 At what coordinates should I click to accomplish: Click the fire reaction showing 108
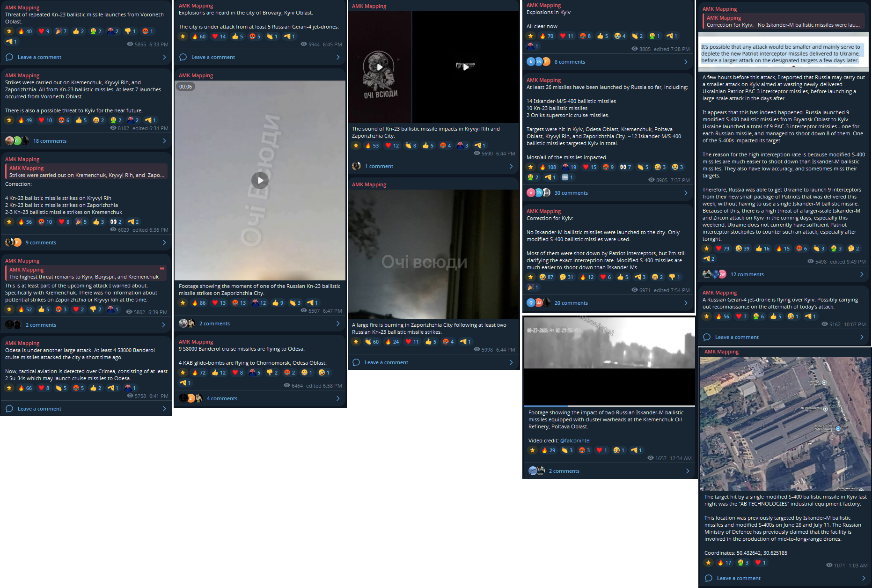[x=548, y=167]
